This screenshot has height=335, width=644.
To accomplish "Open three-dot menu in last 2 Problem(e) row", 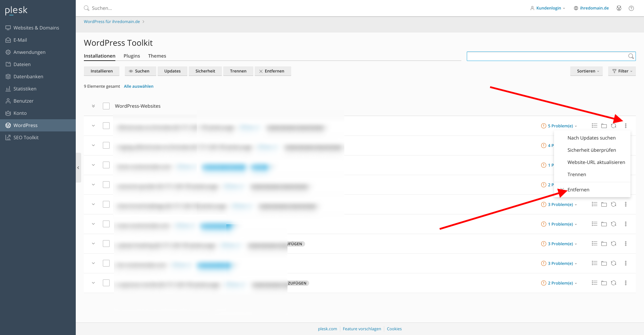I will (x=626, y=283).
